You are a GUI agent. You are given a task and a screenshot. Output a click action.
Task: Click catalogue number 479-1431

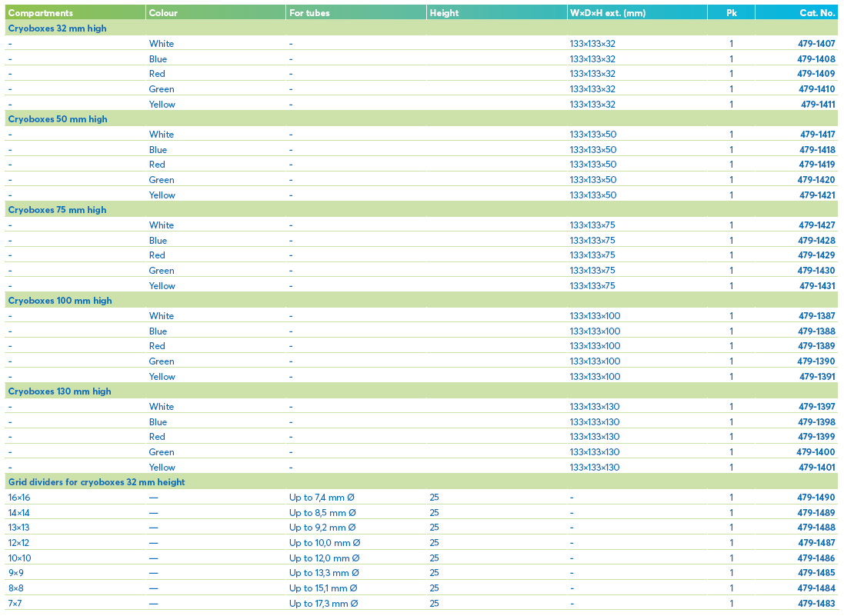point(817,286)
